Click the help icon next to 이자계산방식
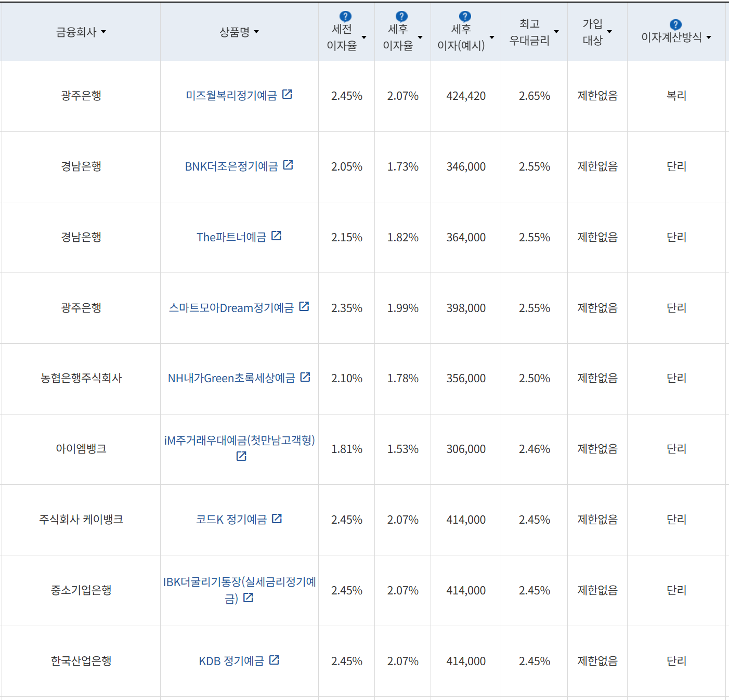The width and height of the screenshot is (729, 700). pos(674,23)
